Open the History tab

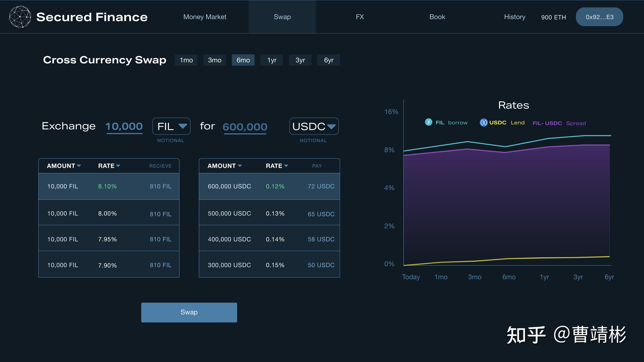coord(515,17)
